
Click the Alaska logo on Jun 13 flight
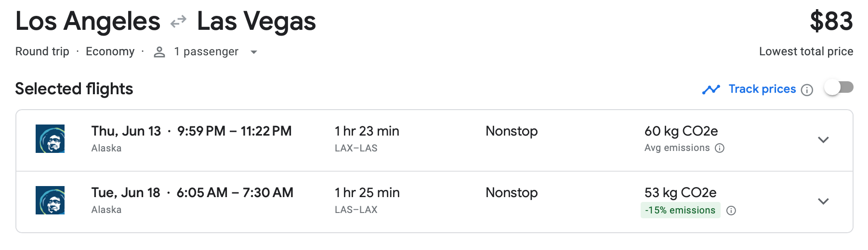[50, 138]
